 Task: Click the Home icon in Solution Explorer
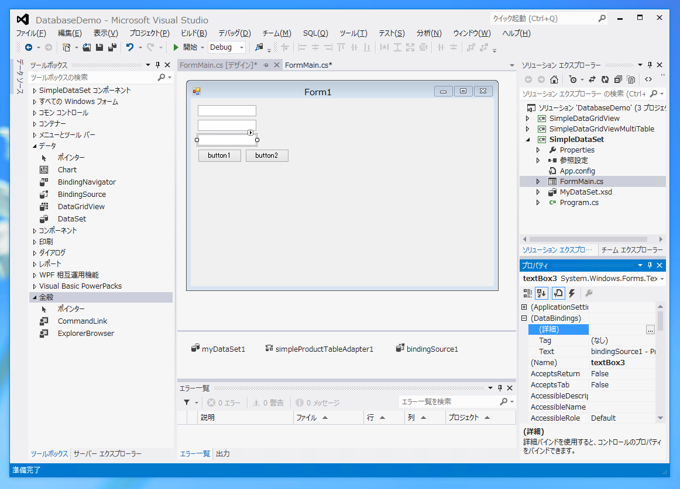coord(554,79)
